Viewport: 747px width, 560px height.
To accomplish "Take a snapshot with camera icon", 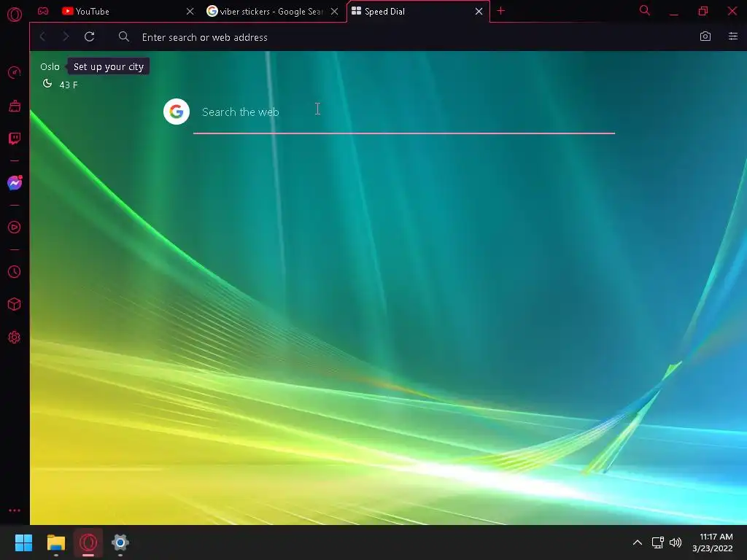I will click(x=705, y=36).
